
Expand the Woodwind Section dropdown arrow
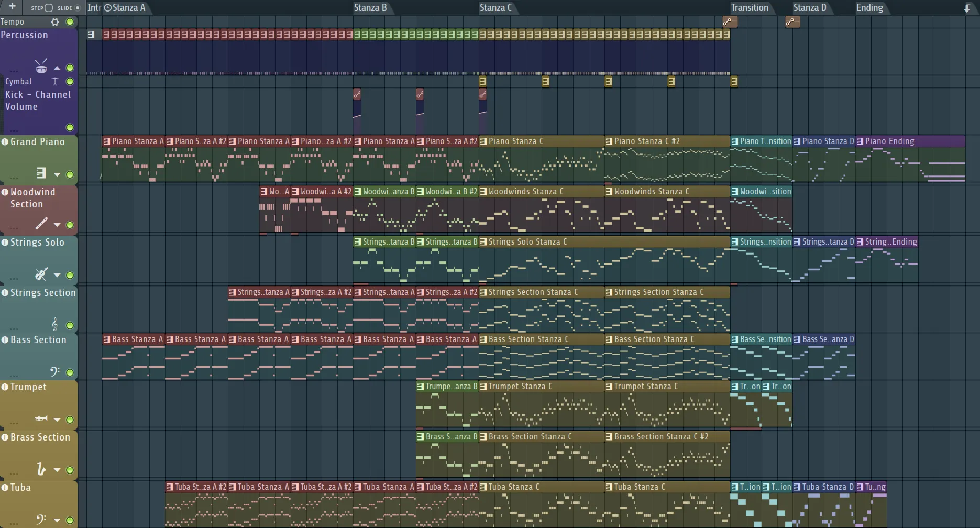[57, 225]
